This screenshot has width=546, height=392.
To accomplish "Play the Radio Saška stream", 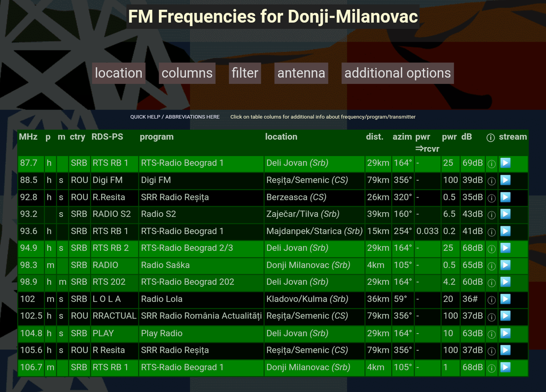I will pos(505,265).
